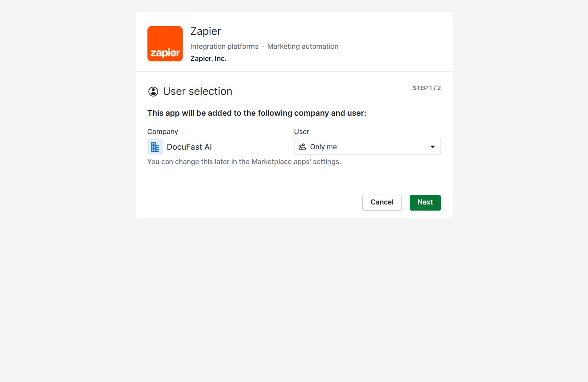This screenshot has width=588, height=382.
Task: Click the DocuFast AI company name
Action: click(189, 147)
